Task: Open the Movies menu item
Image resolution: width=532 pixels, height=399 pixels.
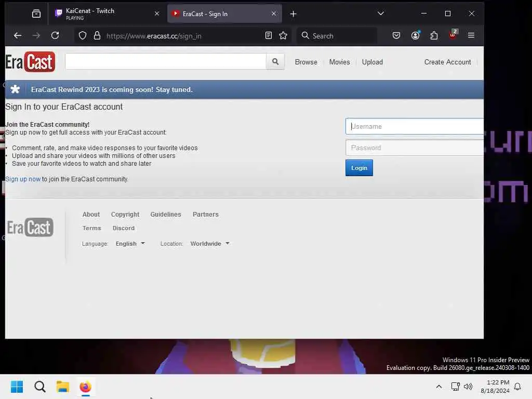Action: 339,62
